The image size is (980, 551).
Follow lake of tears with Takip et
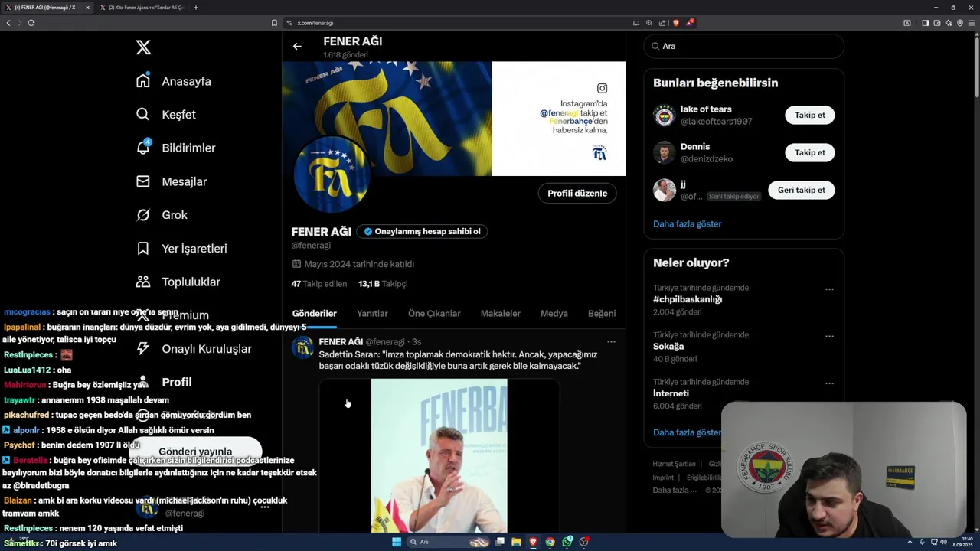pos(809,115)
